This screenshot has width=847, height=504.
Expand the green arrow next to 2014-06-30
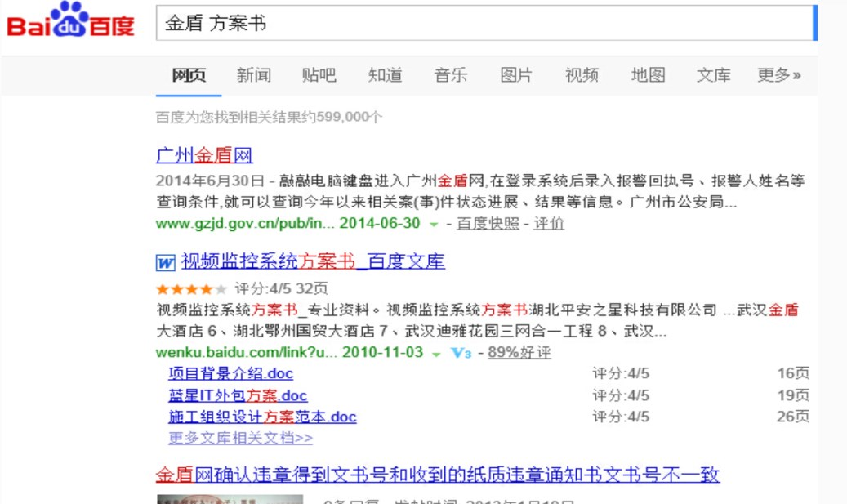(433, 224)
